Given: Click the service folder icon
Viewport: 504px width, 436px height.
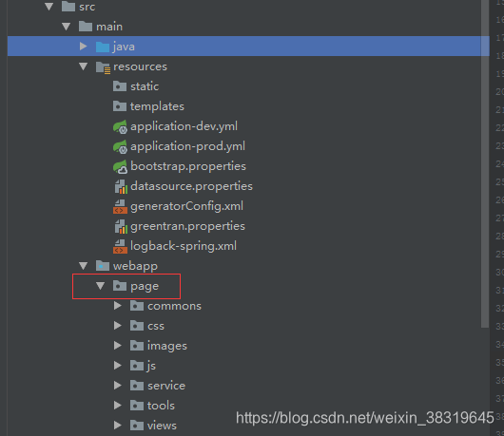Looking at the screenshot, I should pyautogui.click(x=137, y=386).
